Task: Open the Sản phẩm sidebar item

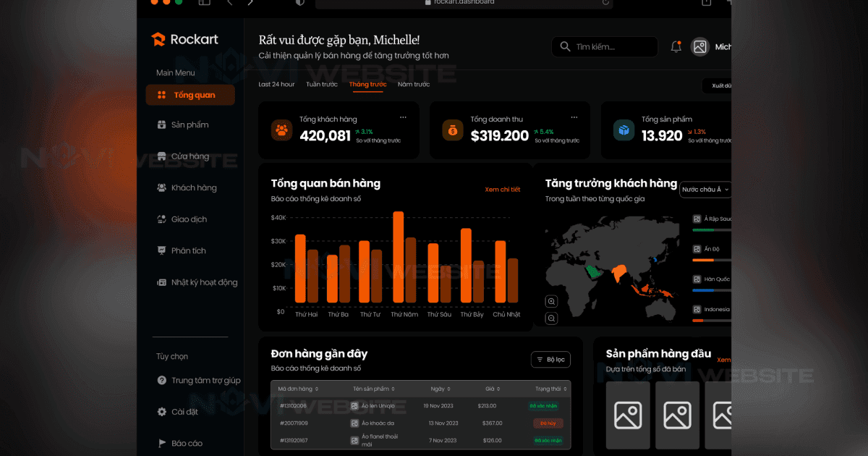Action: coord(189,125)
